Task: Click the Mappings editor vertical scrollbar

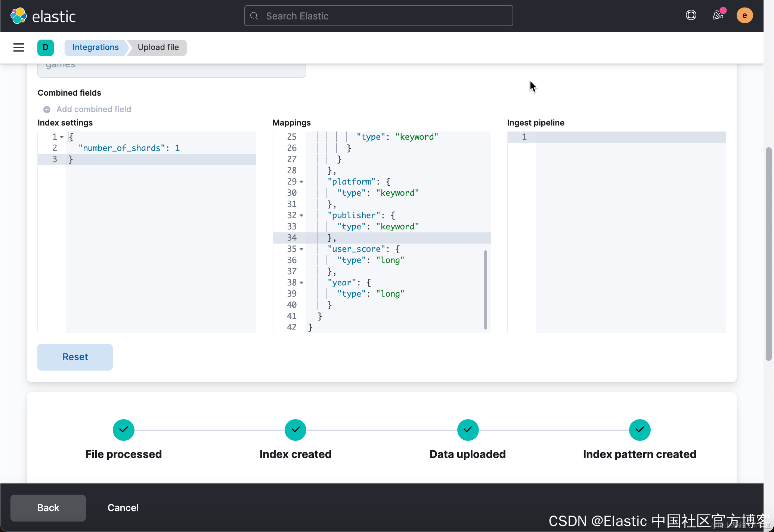Action: [485, 290]
